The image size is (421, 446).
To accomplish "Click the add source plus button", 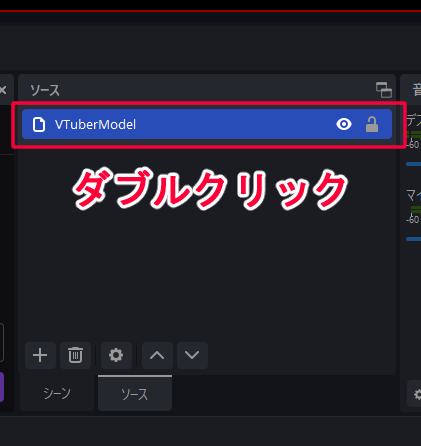I will tap(40, 355).
